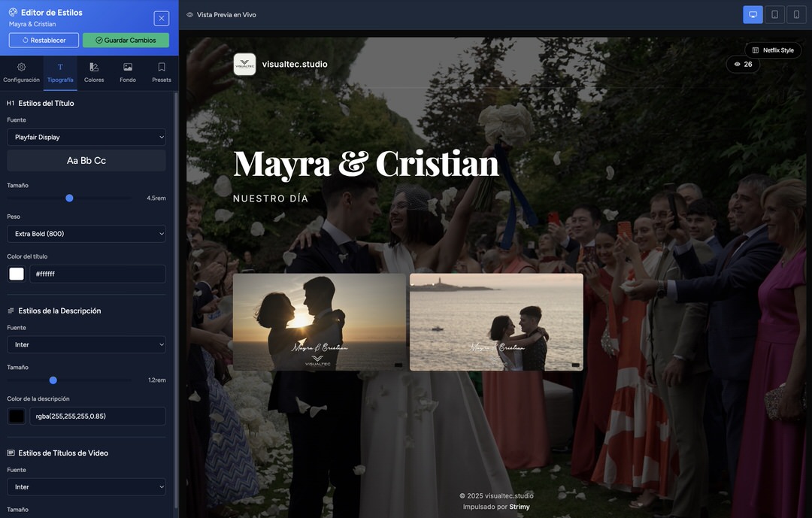Click the Restablecer button
The image size is (812, 518).
(44, 38)
